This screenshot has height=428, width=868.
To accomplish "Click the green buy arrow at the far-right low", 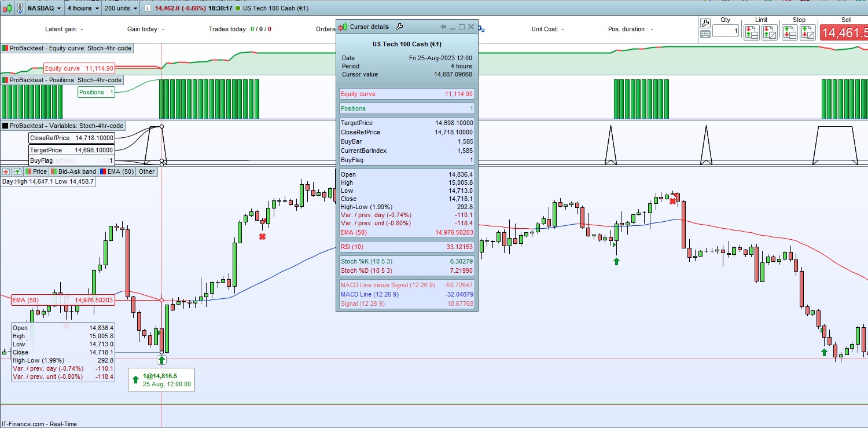I will tap(824, 352).
